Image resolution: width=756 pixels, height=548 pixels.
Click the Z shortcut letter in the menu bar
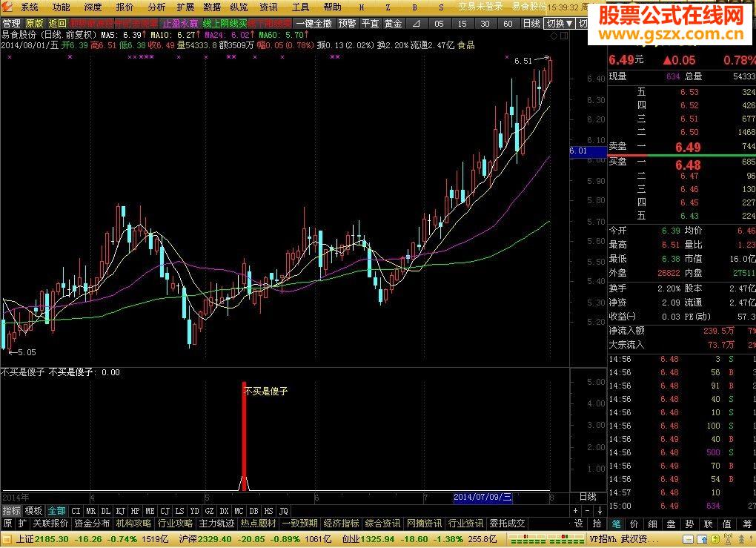coord(388,7)
